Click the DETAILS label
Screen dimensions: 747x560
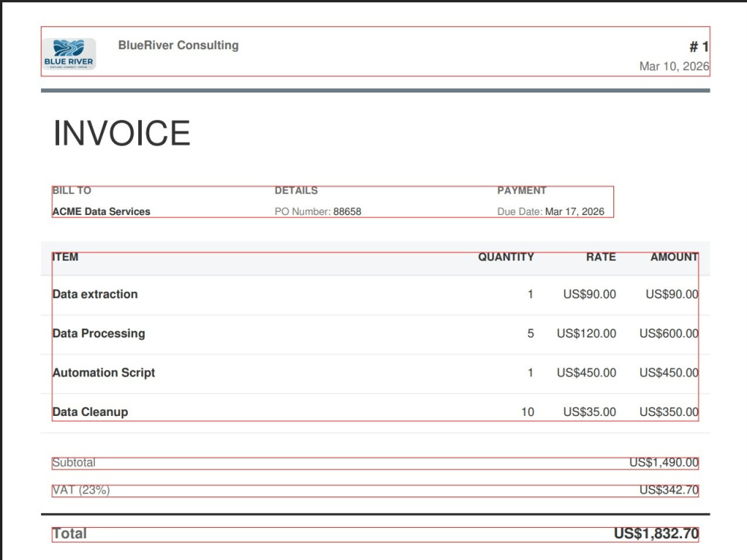[x=296, y=190]
